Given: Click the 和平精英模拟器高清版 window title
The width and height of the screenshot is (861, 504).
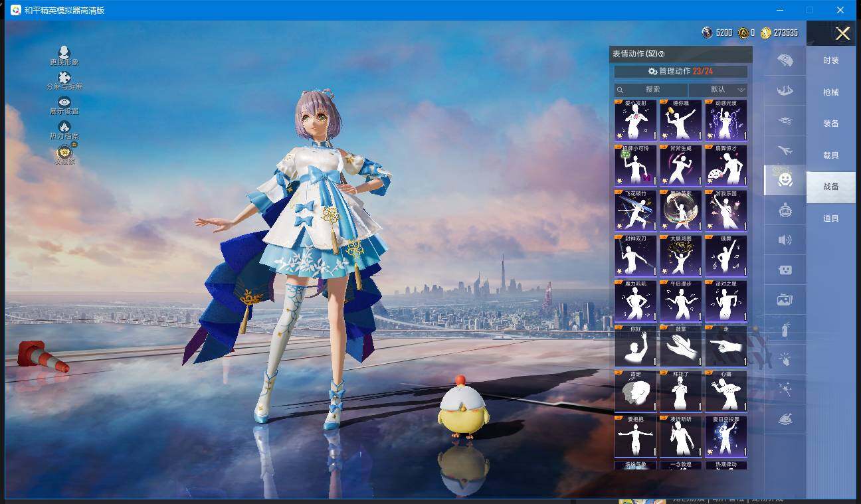Looking at the screenshot, I should click(64, 11).
